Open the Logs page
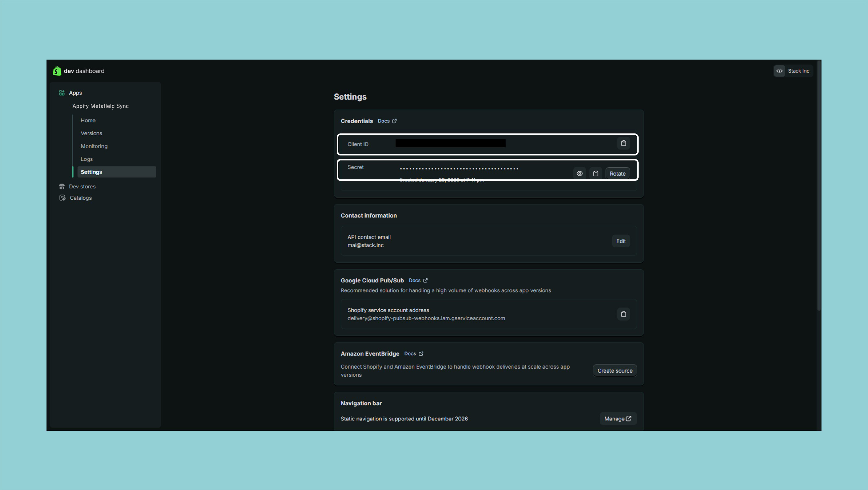This screenshot has width=868, height=490. 86,159
